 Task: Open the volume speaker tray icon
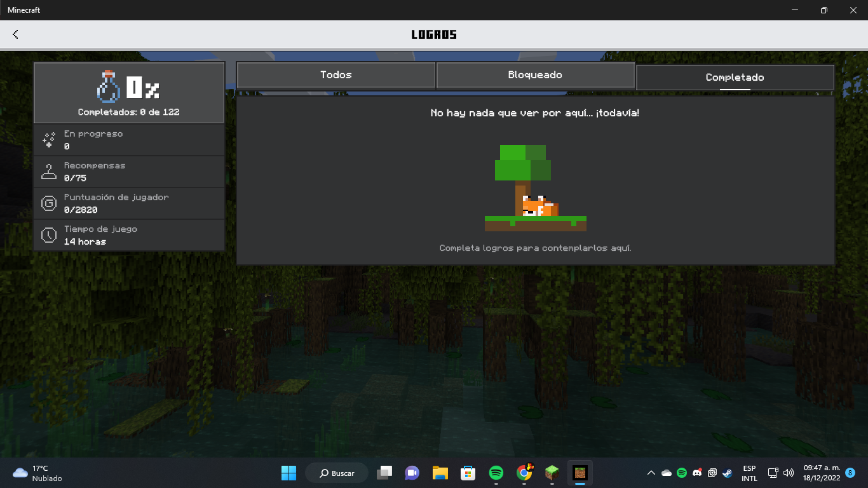[789, 473]
